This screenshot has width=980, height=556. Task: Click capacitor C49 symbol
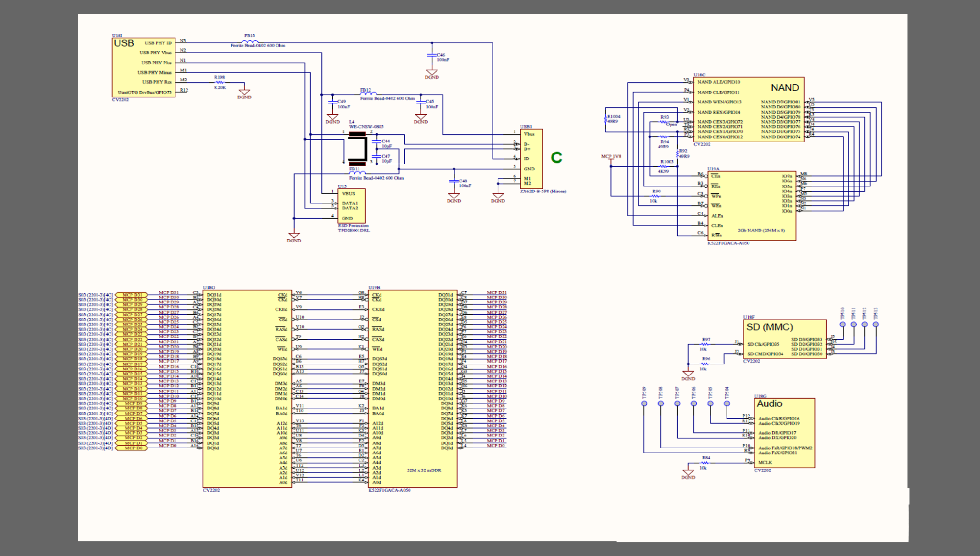pos(332,102)
